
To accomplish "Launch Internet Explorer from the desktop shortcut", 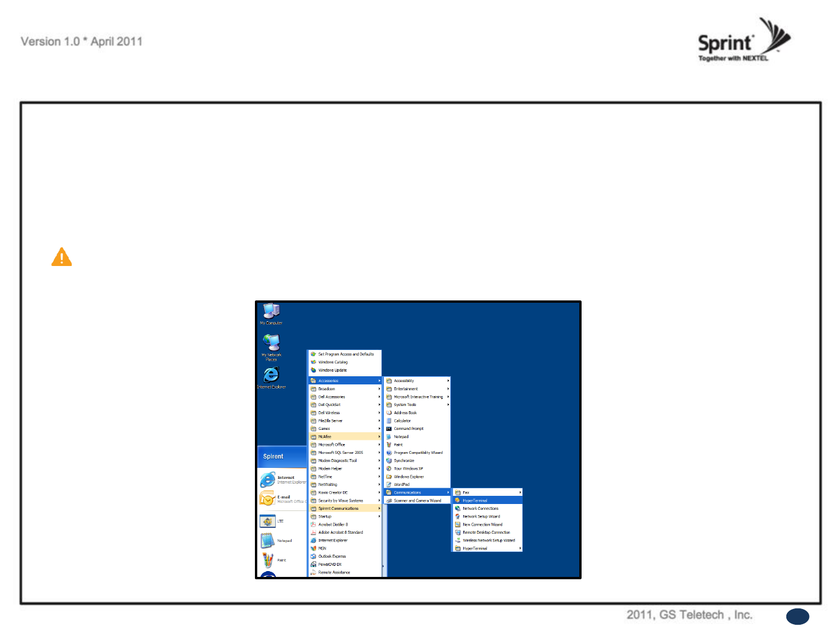I will (x=271, y=377).
